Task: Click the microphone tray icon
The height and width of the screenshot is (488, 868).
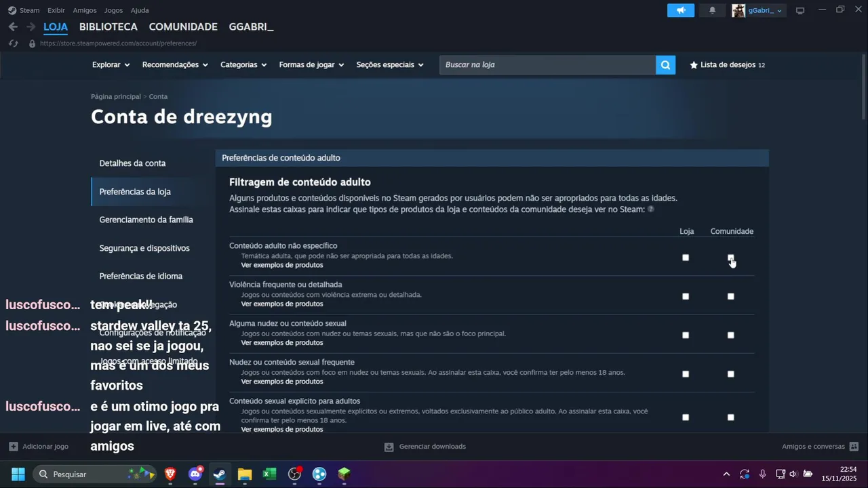Action: coord(763,474)
